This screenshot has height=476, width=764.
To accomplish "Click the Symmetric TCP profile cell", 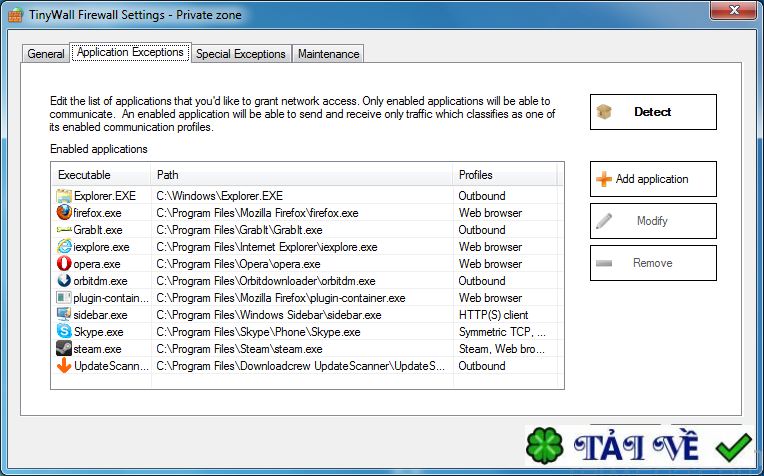I will coord(502,332).
